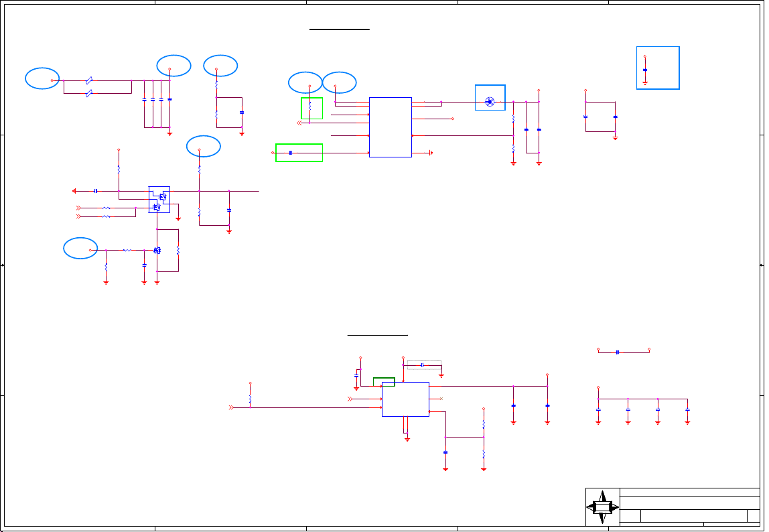Image resolution: width=769 pixels, height=532 pixels.
Task: Select the resistor inside the small green box
Action: tap(309, 105)
